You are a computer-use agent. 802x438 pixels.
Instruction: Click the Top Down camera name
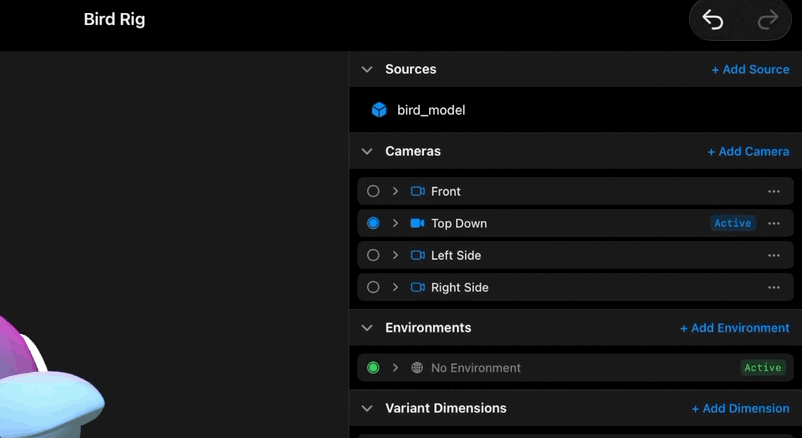point(459,224)
